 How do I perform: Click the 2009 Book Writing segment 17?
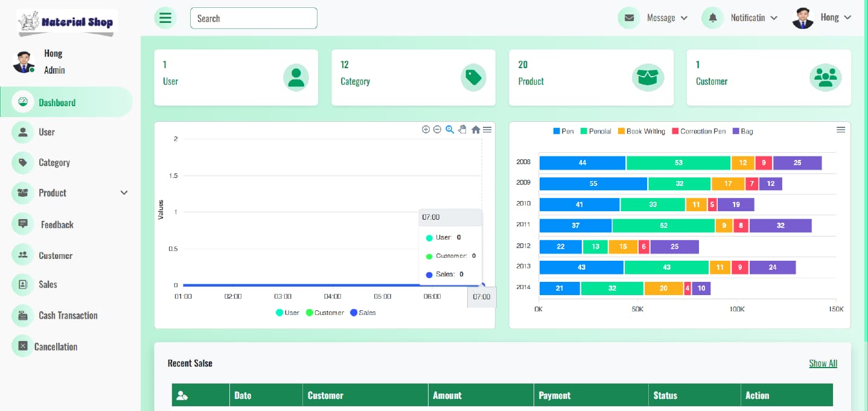point(728,183)
